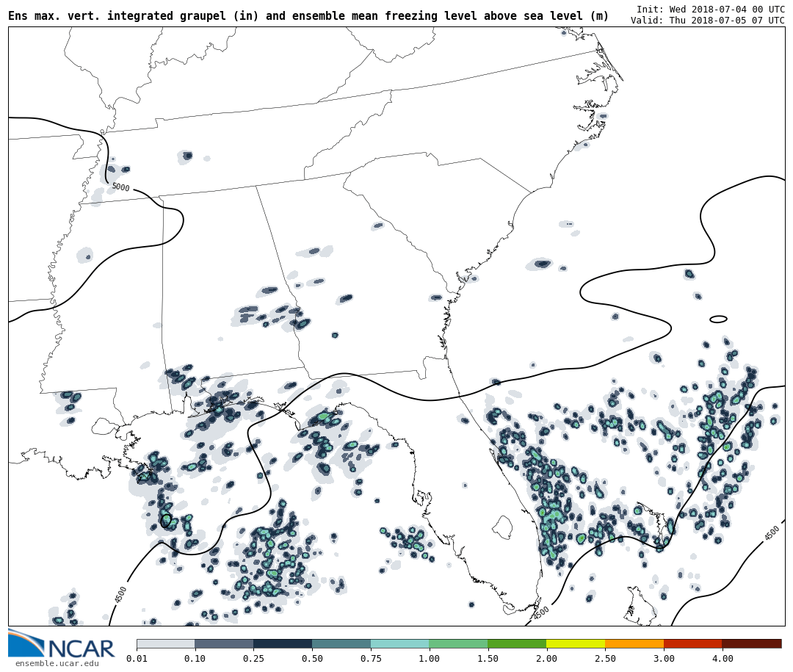Screen dimensions: 793x672
Task: Click Lake Okeechobee outline in Florida
Action: (502, 527)
